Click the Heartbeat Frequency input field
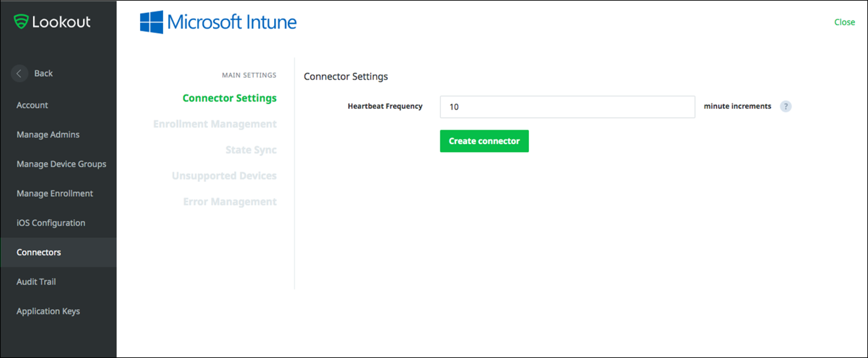This screenshot has width=868, height=358. 567,106
